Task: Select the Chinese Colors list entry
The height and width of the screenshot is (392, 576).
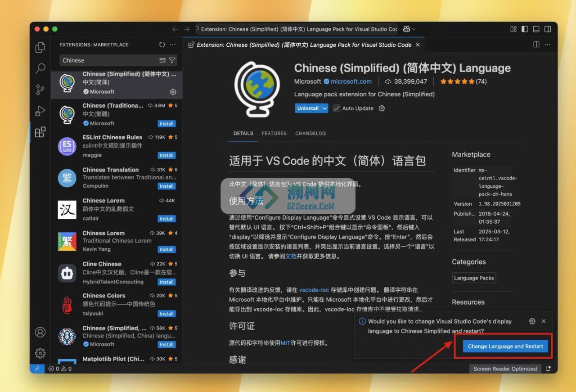Action: (x=117, y=305)
